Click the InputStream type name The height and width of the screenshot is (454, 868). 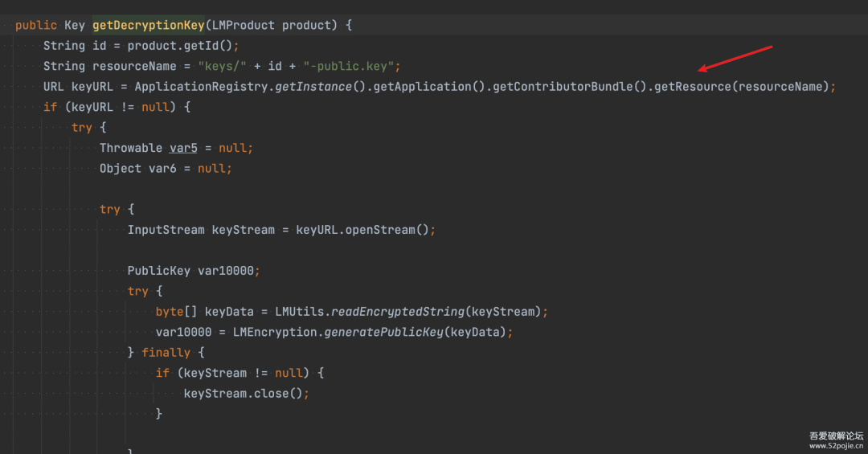pyautogui.click(x=166, y=230)
